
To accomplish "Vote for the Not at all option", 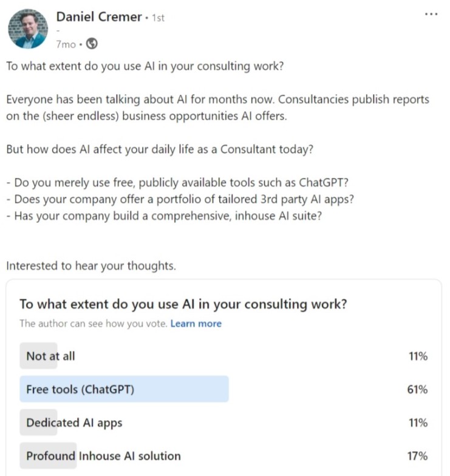I will point(223,356).
